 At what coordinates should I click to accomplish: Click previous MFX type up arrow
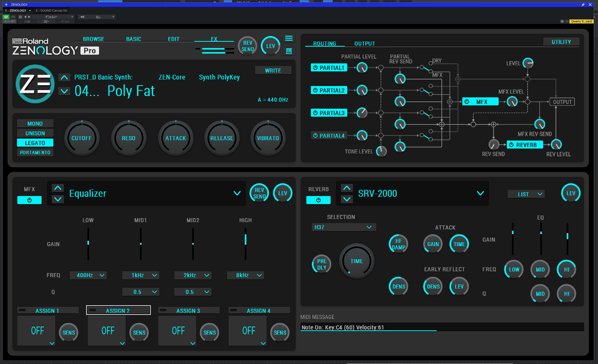tap(58, 188)
